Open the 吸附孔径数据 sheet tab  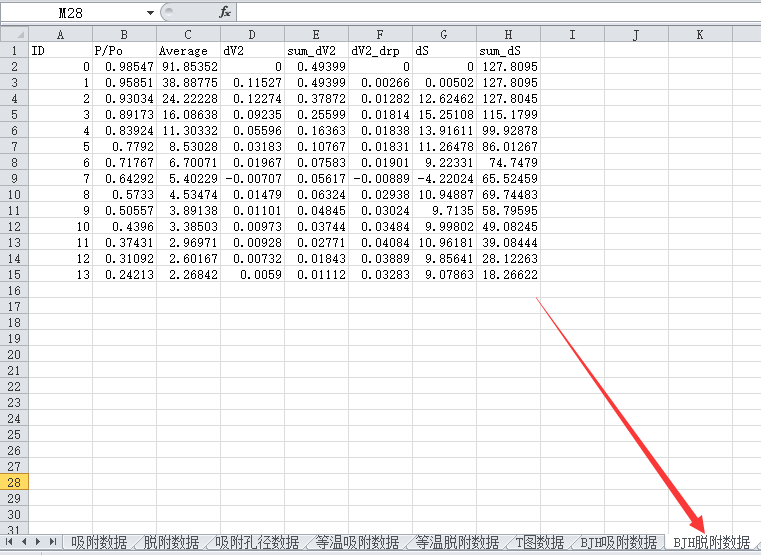(257, 542)
